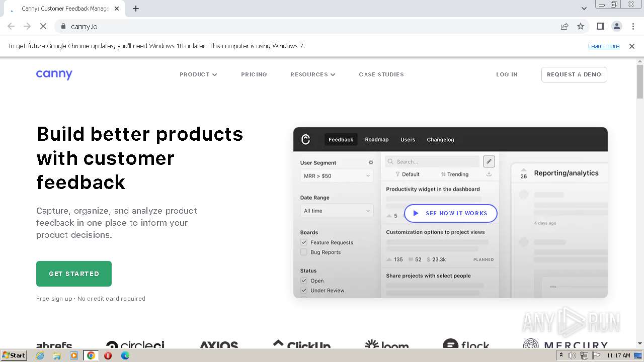644x362 pixels.
Task: Check the Bug Reports board
Action: pos(304,252)
